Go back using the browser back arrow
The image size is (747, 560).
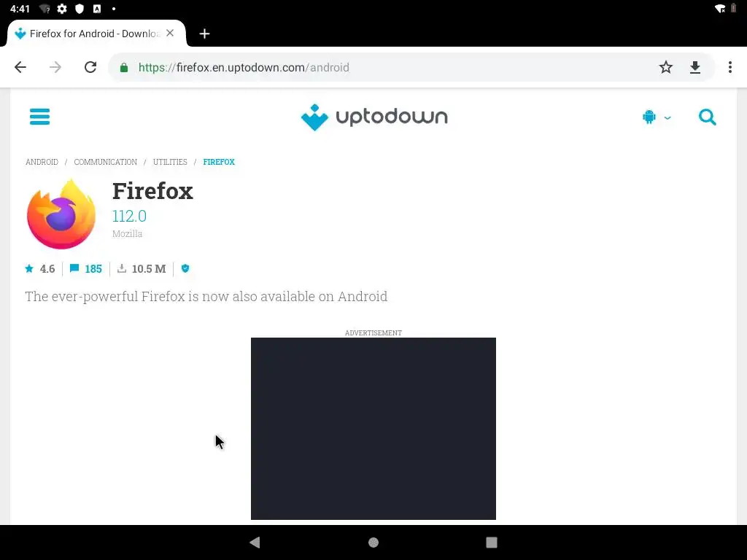pos(20,67)
